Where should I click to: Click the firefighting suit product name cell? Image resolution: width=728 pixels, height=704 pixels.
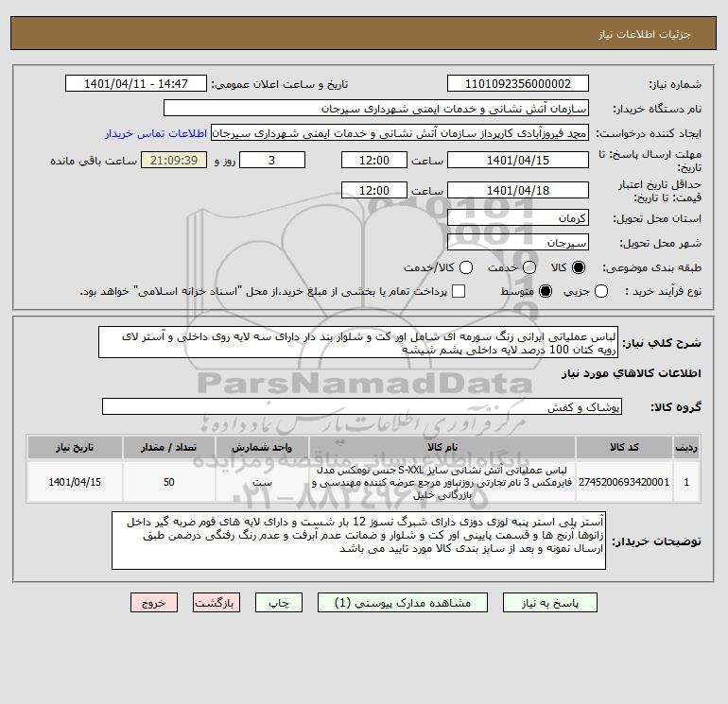tap(442, 482)
